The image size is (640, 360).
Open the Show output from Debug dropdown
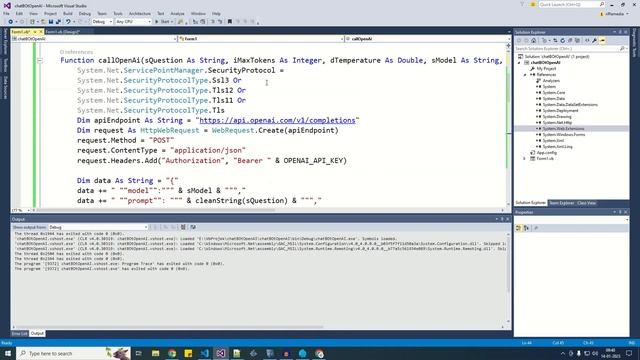[x=98, y=227]
